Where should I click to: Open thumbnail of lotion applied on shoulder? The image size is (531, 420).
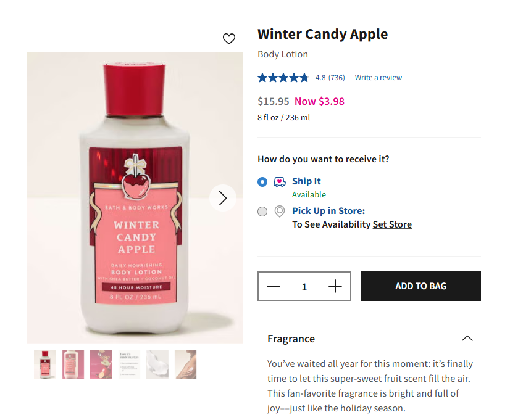click(x=185, y=364)
